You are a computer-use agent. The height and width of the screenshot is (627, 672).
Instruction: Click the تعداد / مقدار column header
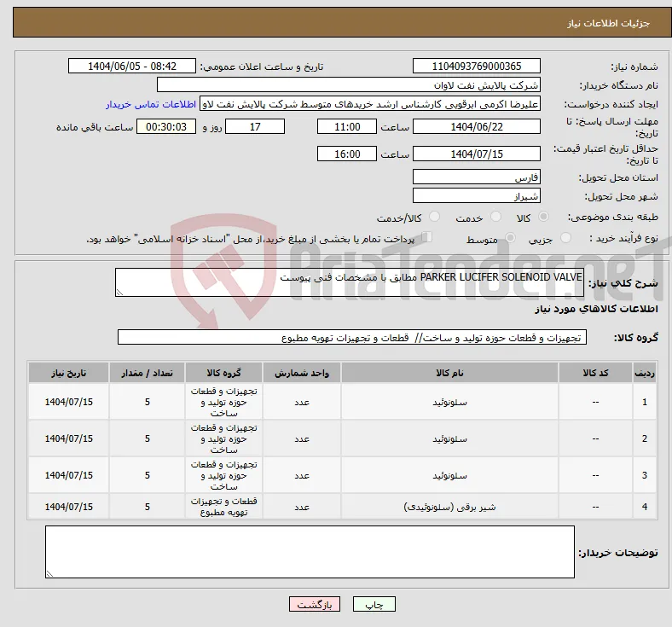[x=147, y=373]
